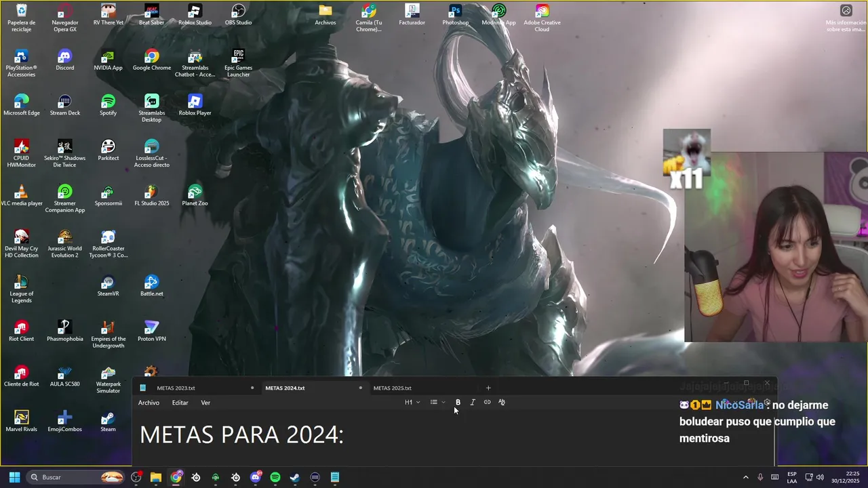This screenshot has height=488, width=868.
Task: Select the Archivos folder on desktop
Action: [325, 15]
